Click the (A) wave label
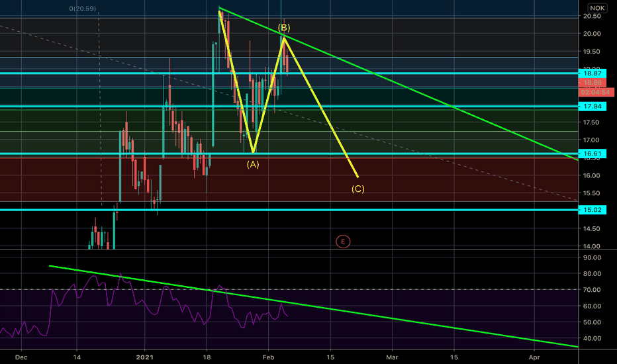This screenshot has height=364, width=617. point(253,165)
